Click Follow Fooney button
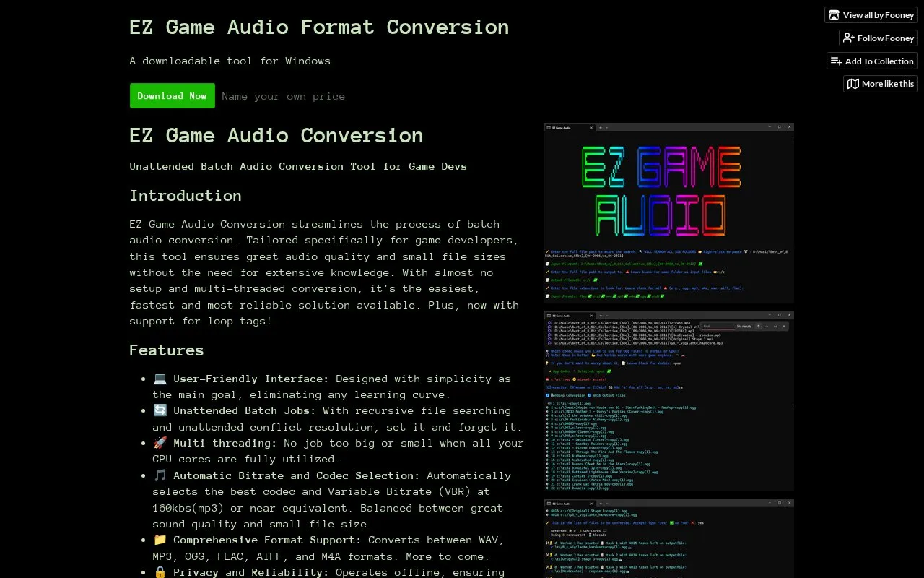The height and width of the screenshot is (578, 924). coord(878,38)
